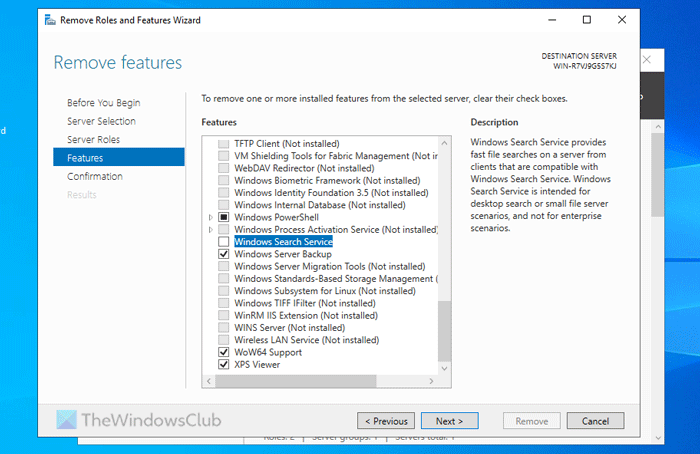Check the Windows Search Service checkbox
700x454 pixels.
click(224, 242)
